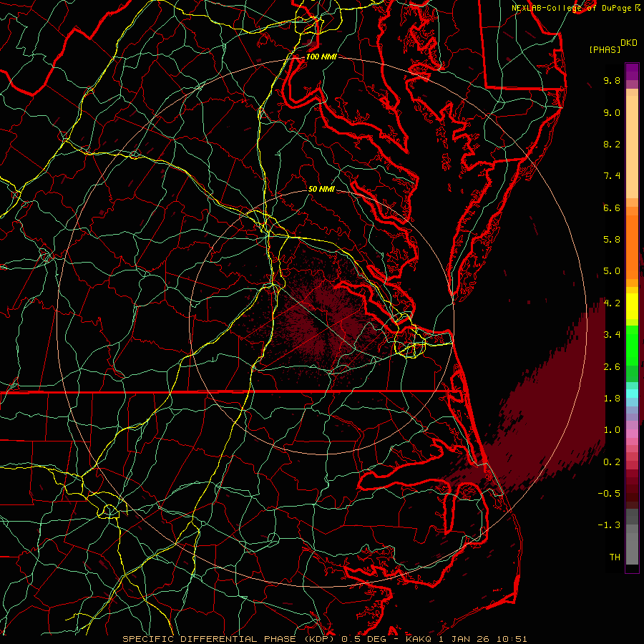This screenshot has height=644, width=644.
Task: Click the 50 NMI range ring label
Action: (x=321, y=189)
